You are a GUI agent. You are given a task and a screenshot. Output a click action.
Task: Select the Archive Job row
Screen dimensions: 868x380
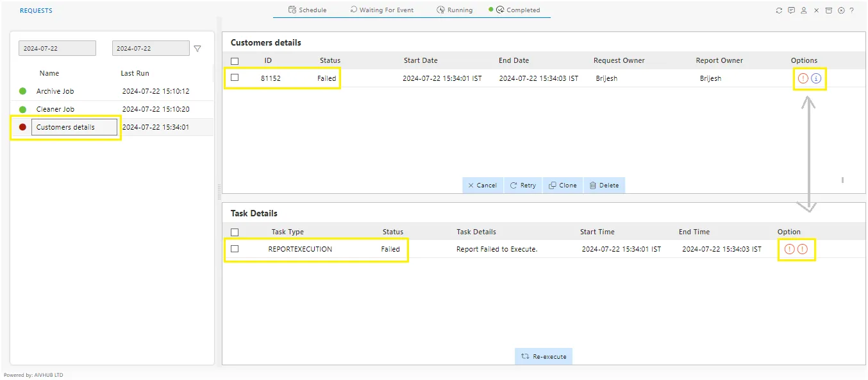click(x=112, y=91)
